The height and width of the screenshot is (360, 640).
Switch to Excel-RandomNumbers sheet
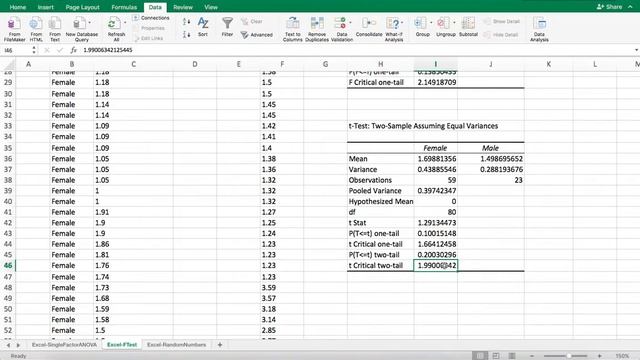176,345
